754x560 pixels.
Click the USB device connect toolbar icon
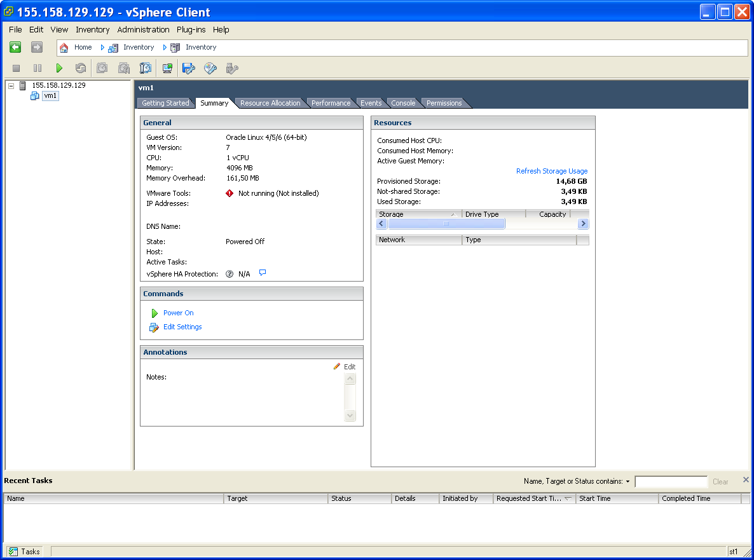click(x=232, y=68)
